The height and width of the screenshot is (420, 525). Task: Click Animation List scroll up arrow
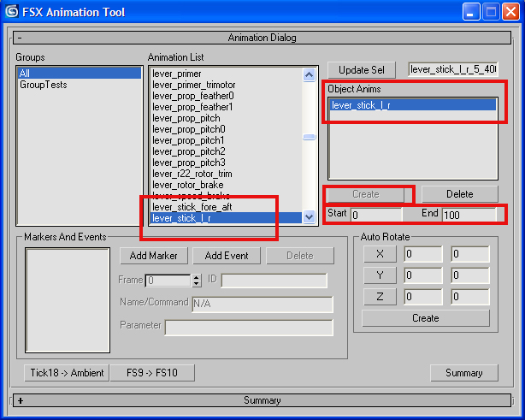(309, 74)
